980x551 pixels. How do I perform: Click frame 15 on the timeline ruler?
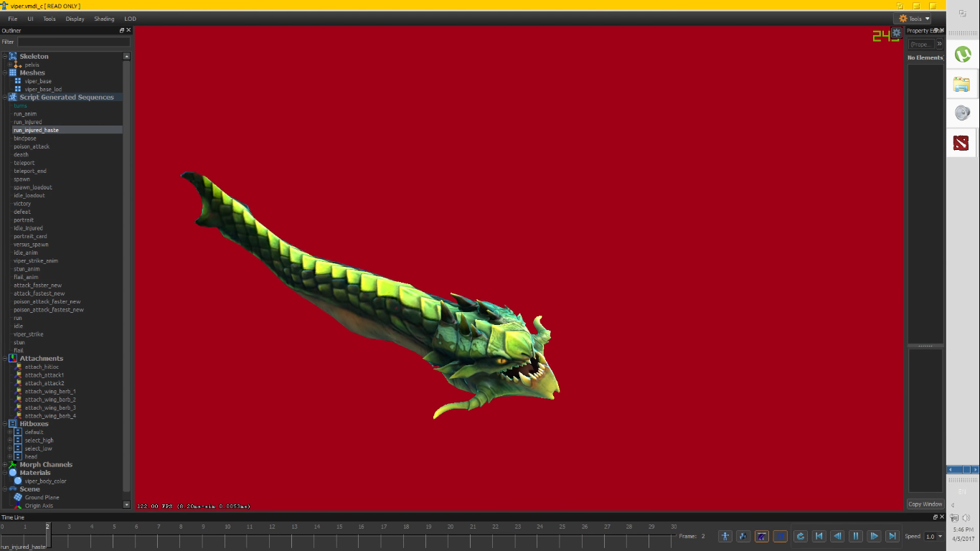pos(338,527)
